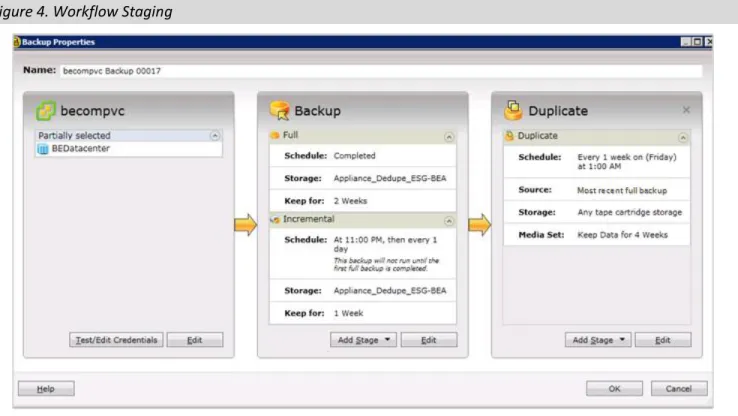The height and width of the screenshot is (416, 738).
Task: Click the Full backup section icon
Action: tap(275, 136)
